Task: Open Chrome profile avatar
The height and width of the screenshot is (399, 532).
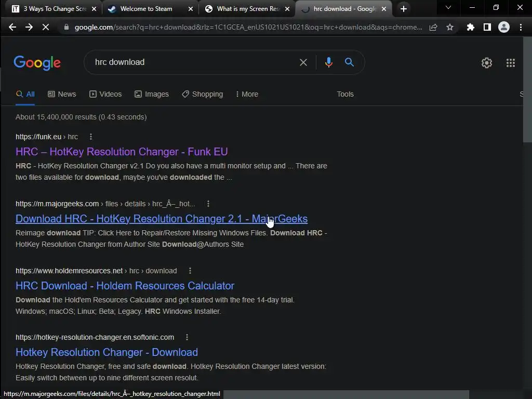Action: (504, 27)
